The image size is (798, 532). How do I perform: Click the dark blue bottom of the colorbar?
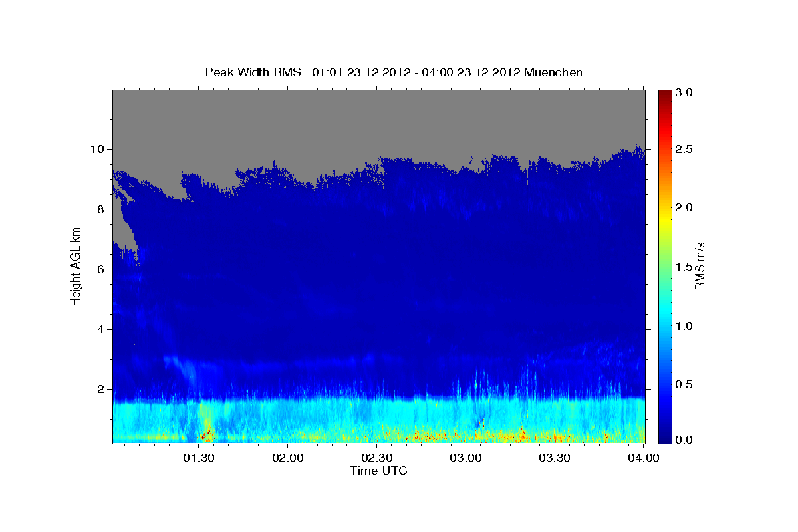point(664,436)
